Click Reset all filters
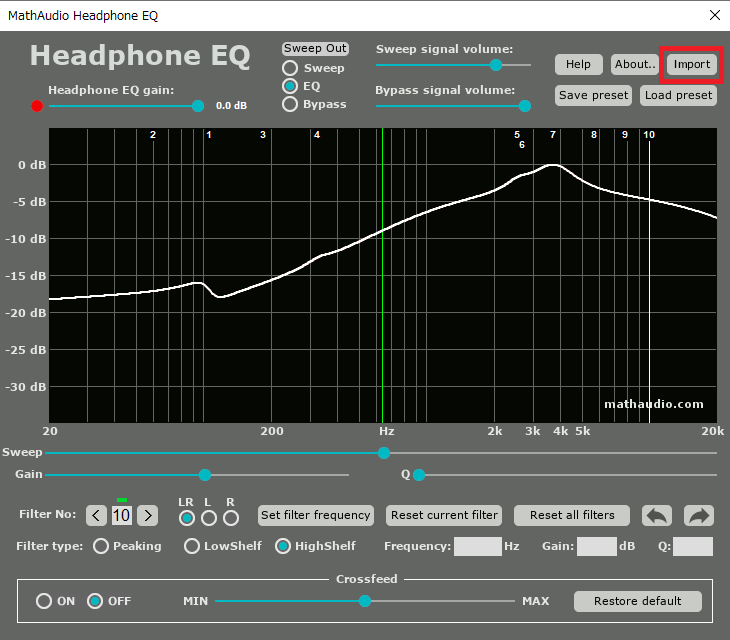 point(572,515)
